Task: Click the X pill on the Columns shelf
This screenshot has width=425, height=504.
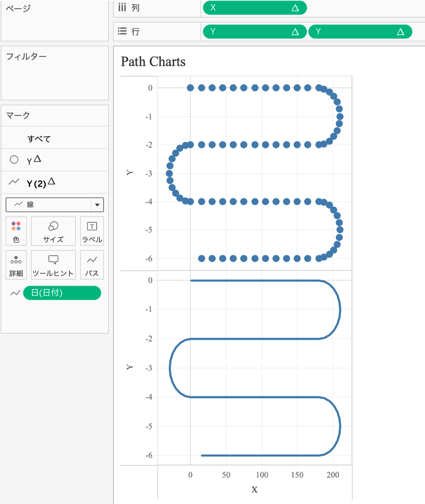Action: click(254, 8)
